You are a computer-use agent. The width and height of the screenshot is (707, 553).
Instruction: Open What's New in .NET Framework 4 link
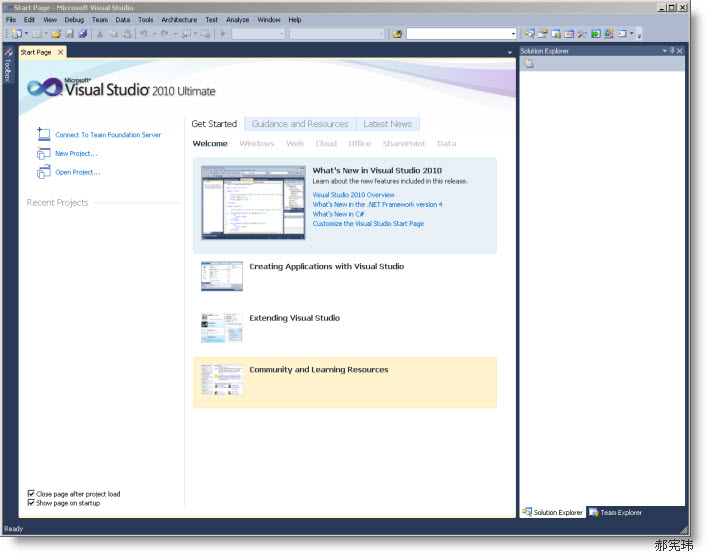tap(377, 204)
